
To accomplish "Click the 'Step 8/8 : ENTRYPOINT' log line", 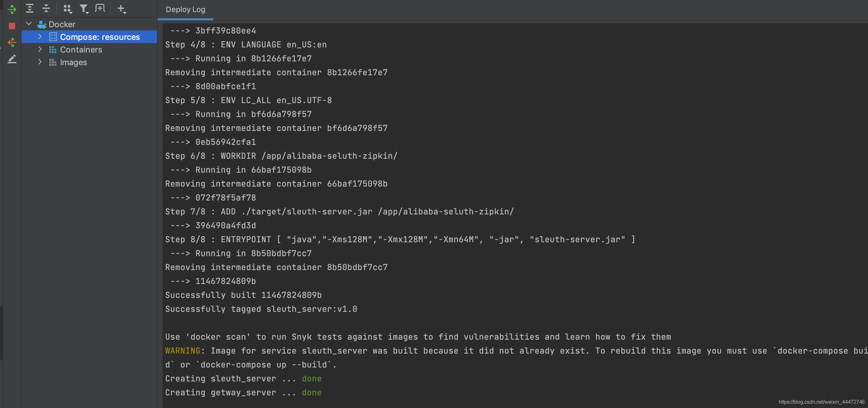I will click(400, 239).
